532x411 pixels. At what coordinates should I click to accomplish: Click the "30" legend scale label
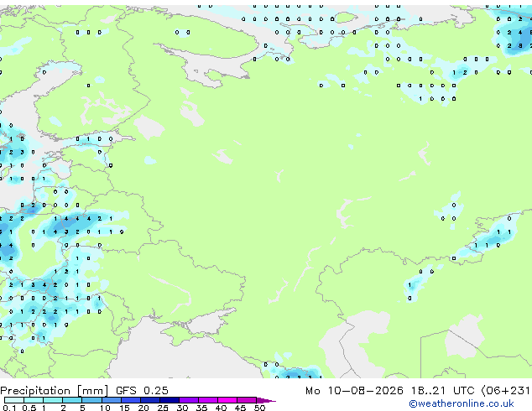point(182,408)
